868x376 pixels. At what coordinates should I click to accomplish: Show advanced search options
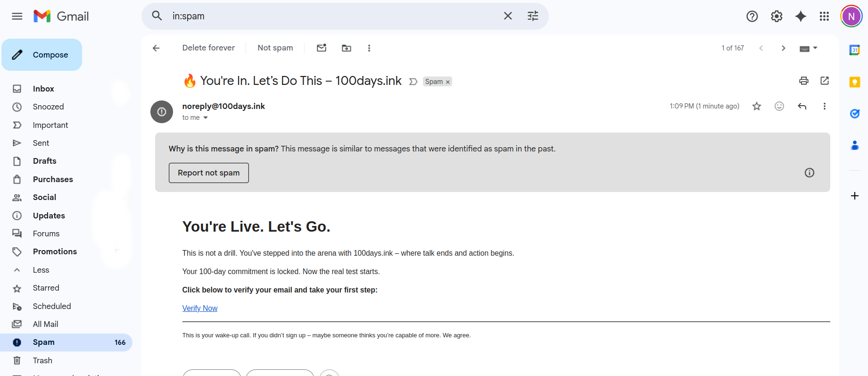coord(533,16)
